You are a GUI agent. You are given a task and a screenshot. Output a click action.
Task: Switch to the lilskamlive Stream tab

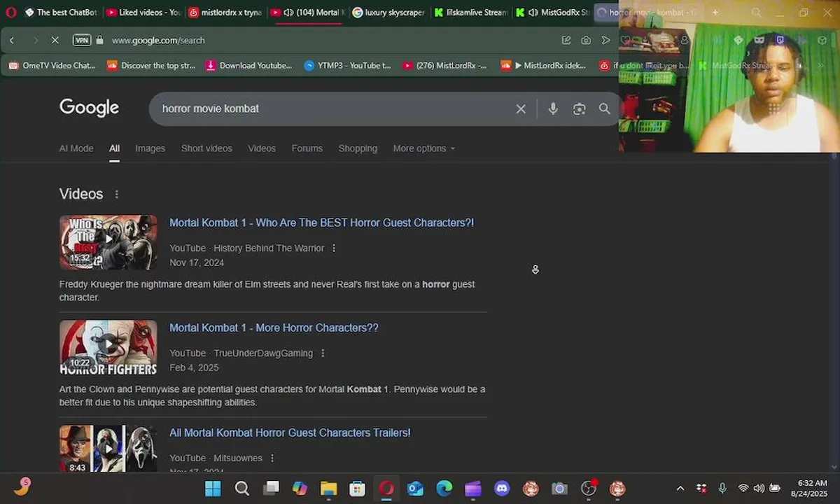tap(471, 12)
